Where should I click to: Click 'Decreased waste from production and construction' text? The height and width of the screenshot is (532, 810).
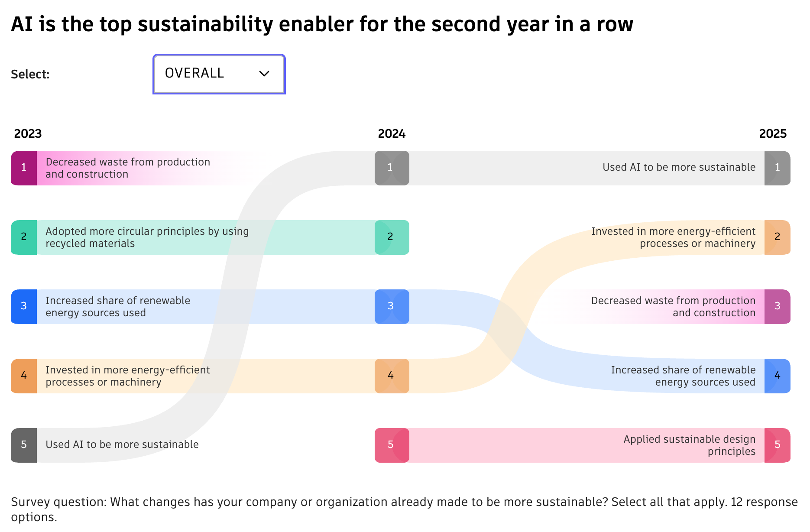[x=127, y=168]
